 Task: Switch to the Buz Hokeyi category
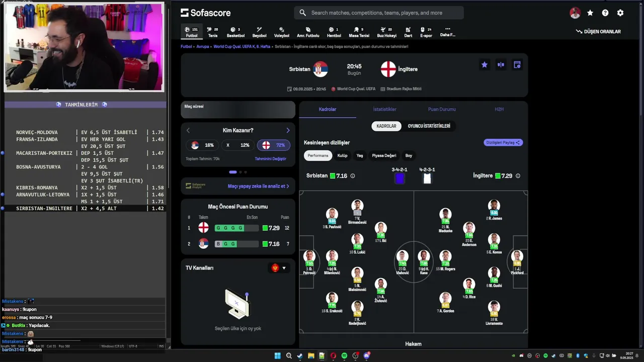point(386,32)
